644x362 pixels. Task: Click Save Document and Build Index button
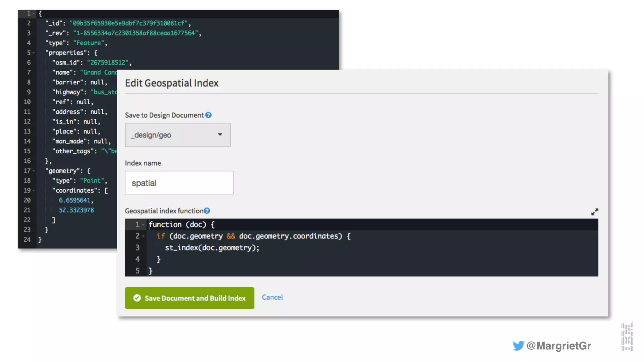coord(189,298)
